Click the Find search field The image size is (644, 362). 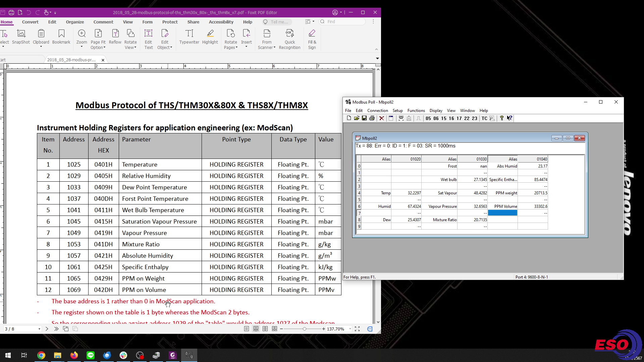click(344, 22)
